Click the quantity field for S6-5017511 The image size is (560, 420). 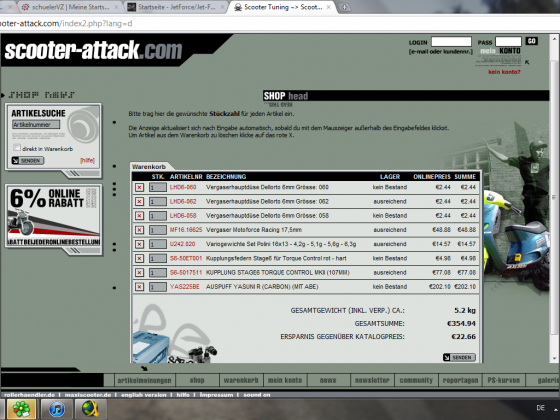[158, 273]
